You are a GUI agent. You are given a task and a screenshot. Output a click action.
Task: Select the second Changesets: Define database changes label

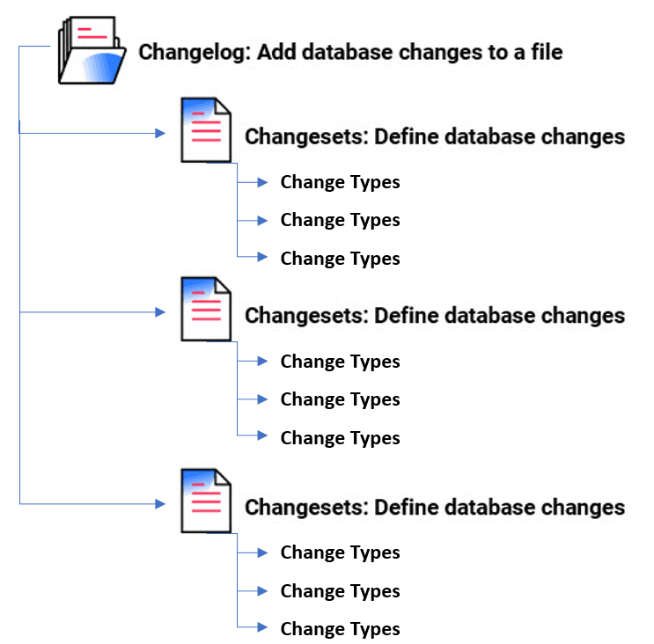pos(435,315)
